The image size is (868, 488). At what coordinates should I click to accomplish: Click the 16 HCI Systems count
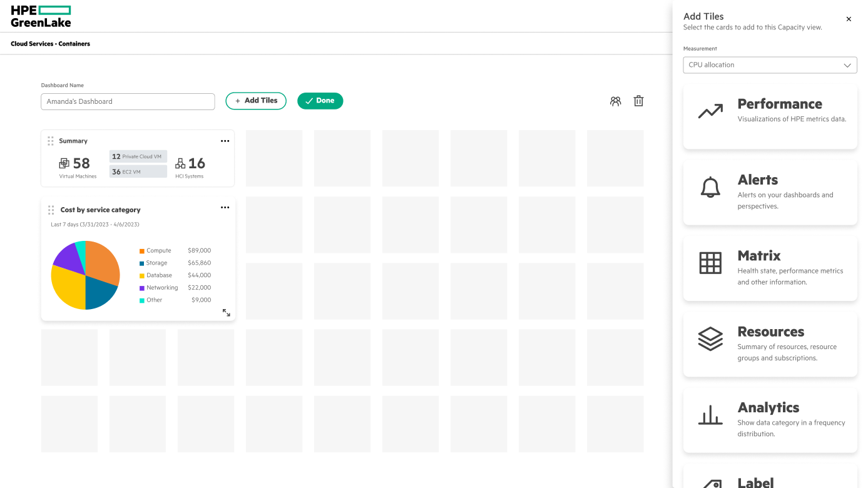(x=197, y=163)
